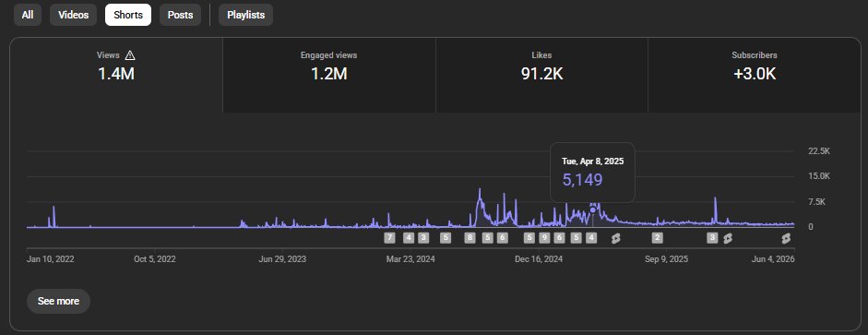Switch to the All content tab
868x335 pixels.
(x=28, y=15)
